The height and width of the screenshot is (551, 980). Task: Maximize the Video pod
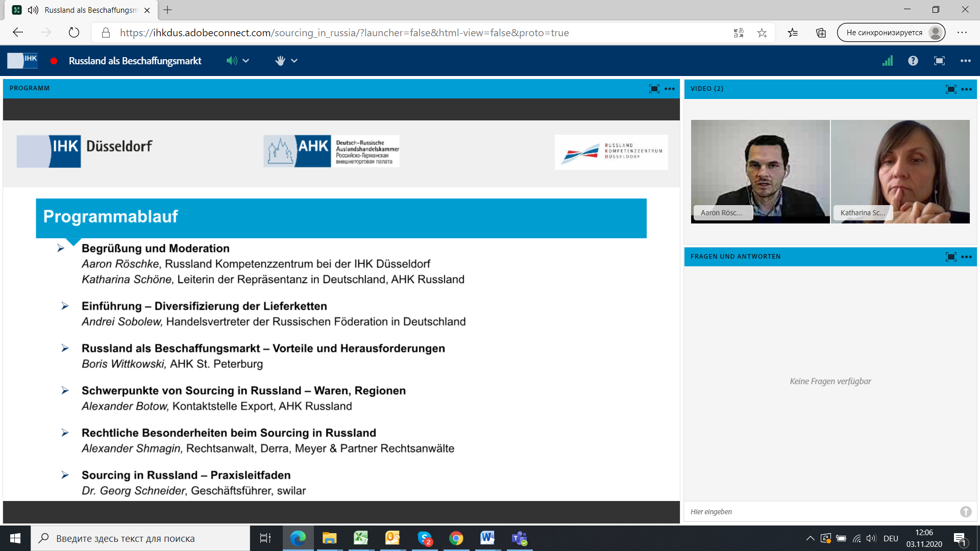951,89
